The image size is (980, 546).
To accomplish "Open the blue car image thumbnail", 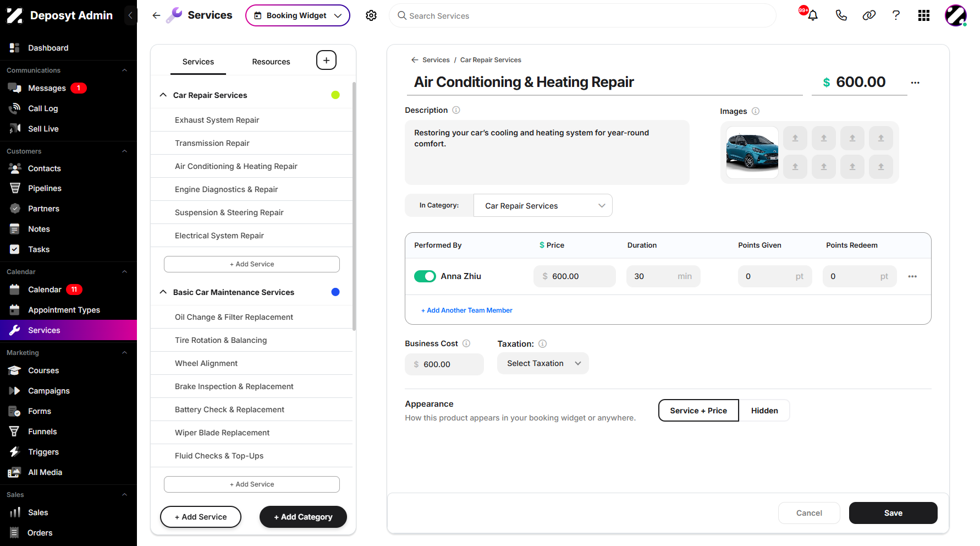I will coord(752,152).
